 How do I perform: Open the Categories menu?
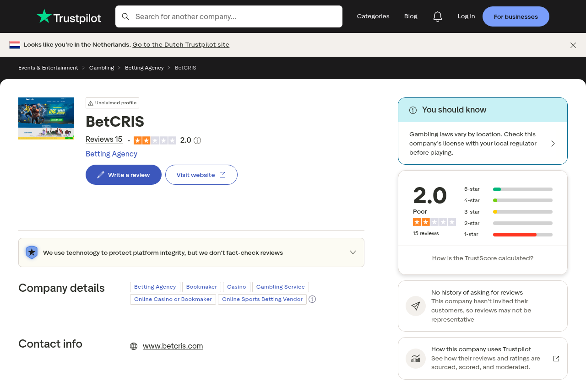pos(373,16)
